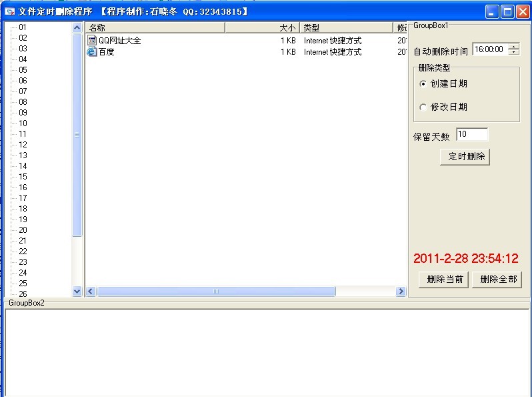Select tree item 02

[23, 37]
